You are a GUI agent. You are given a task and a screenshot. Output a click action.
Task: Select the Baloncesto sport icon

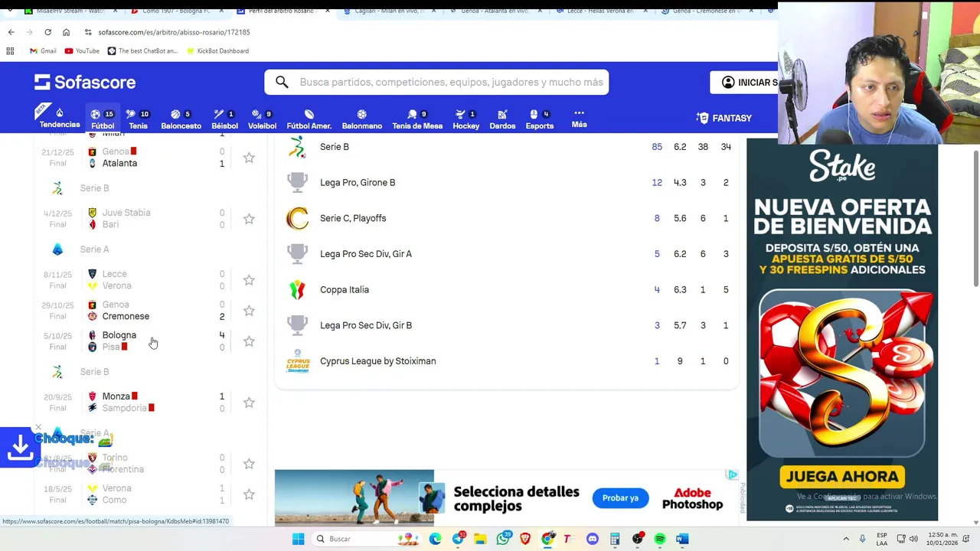181,119
